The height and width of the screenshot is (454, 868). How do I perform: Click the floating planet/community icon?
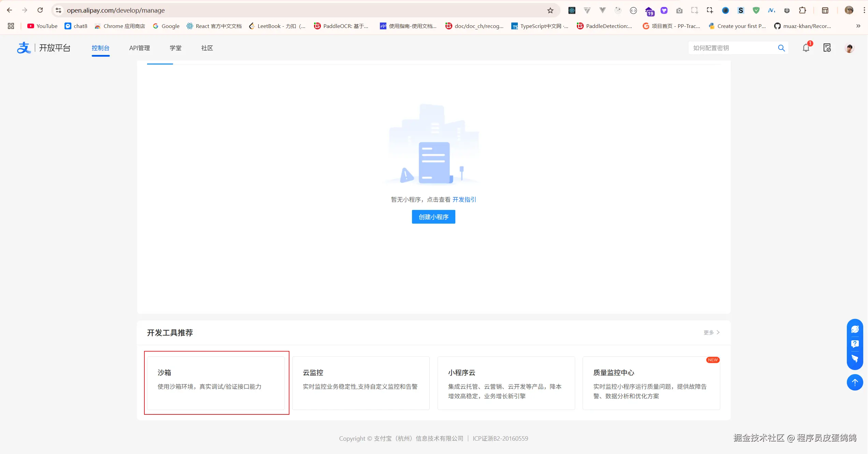pos(855,329)
